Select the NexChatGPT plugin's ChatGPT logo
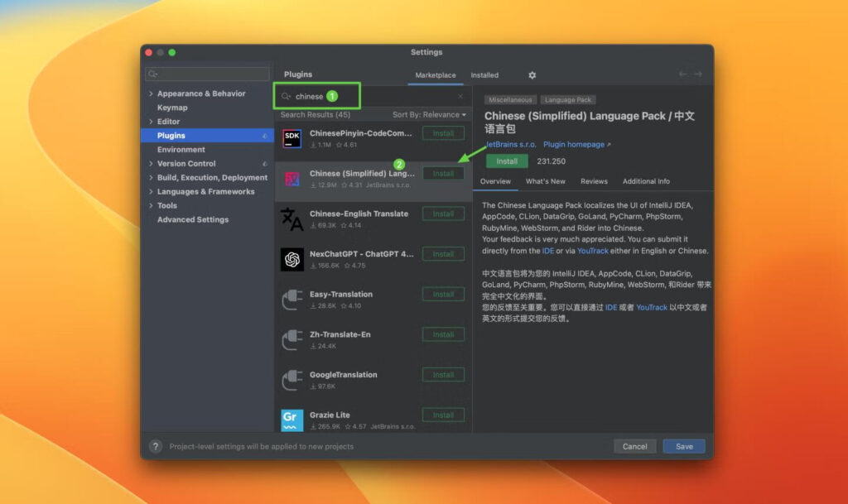Viewport: 848px width, 504px height. [x=292, y=259]
